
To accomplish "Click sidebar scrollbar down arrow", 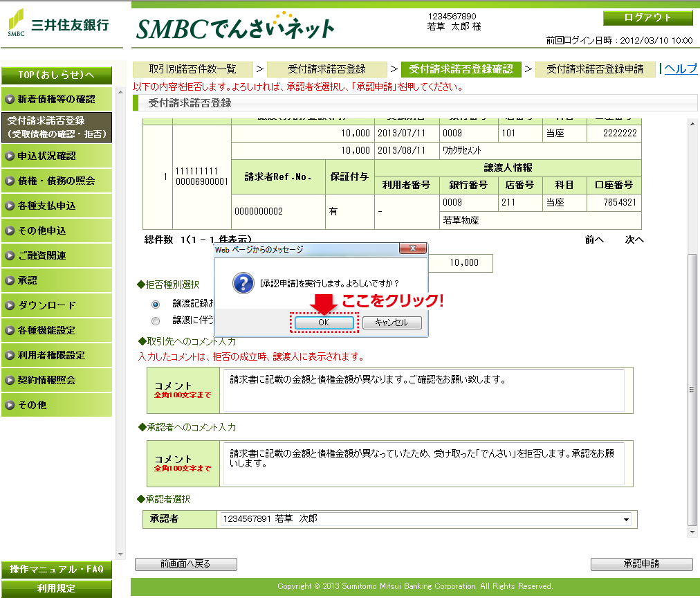I will (120, 554).
